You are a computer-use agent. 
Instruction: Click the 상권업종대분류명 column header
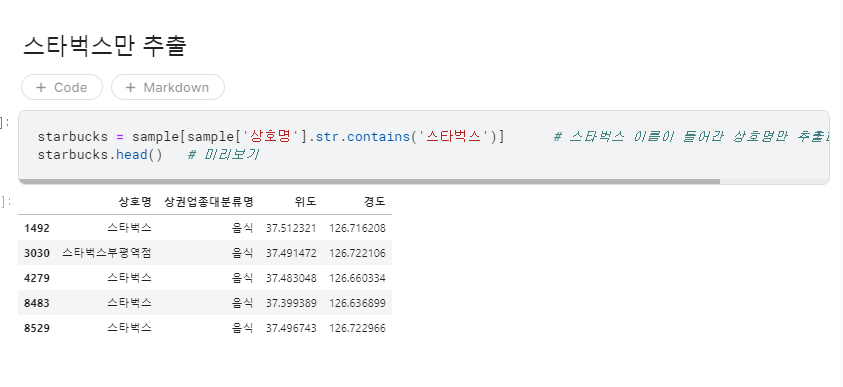click(209, 202)
